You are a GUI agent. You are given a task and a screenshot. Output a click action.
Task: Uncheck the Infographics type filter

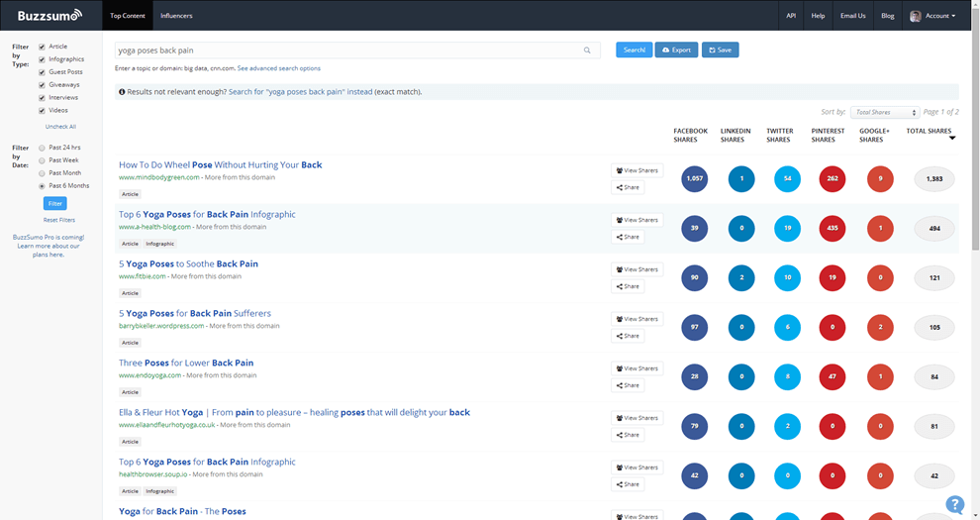[42, 59]
